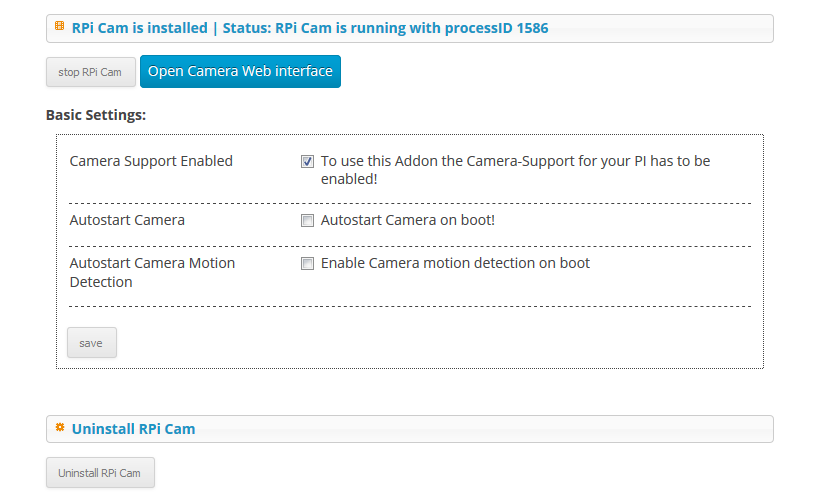Click the Basic Settings heading

tap(96, 115)
